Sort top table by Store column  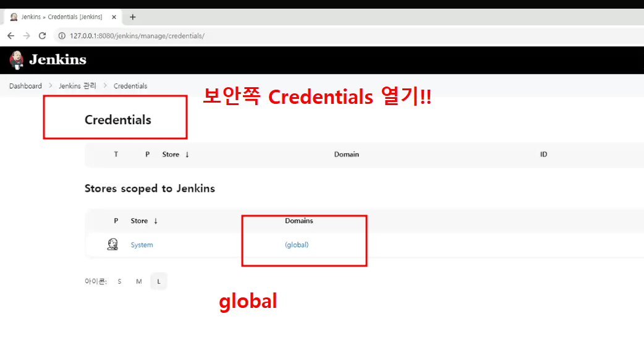pos(176,155)
